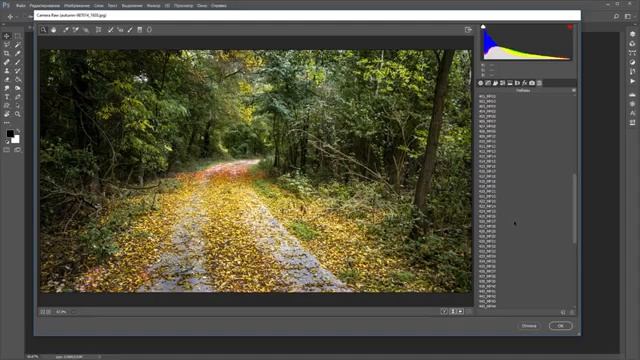Open the Presets panel tab
This screenshot has width=640, height=360.
[539, 83]
